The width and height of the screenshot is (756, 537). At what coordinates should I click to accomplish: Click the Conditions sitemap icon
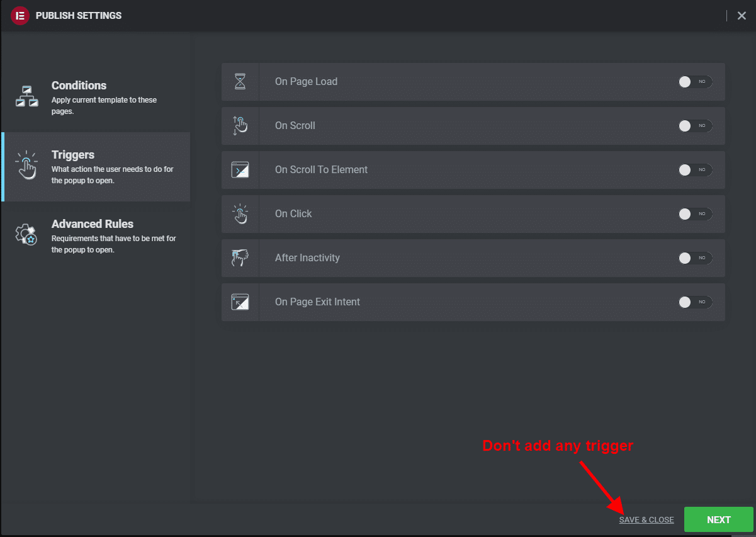pos(27,96)
